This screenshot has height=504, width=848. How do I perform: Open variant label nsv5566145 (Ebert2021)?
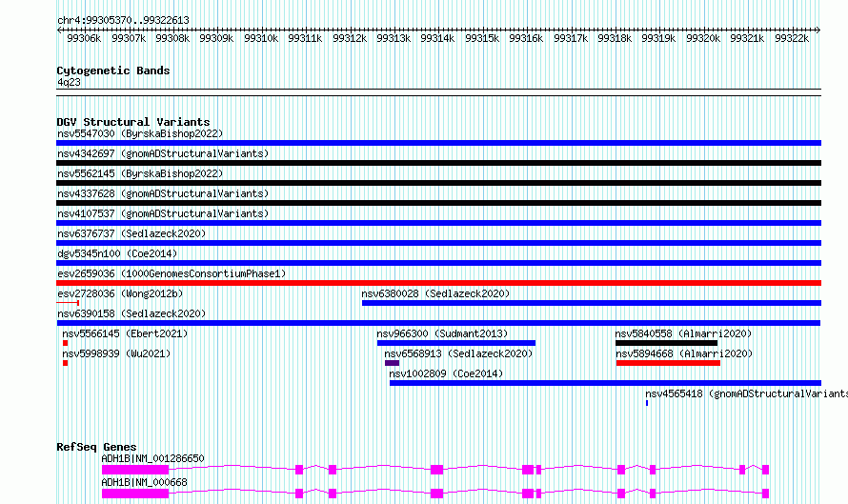125,333
